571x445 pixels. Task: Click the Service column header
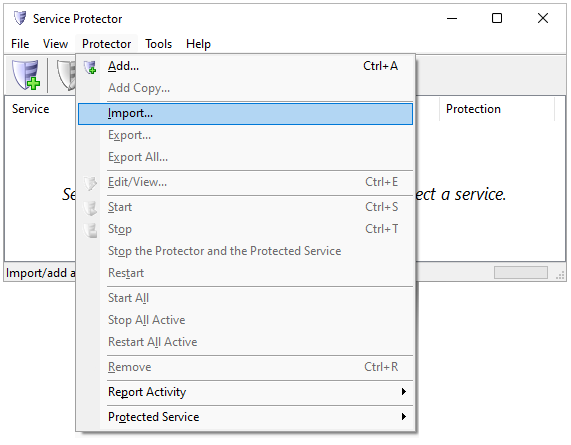tap(31, 109)
